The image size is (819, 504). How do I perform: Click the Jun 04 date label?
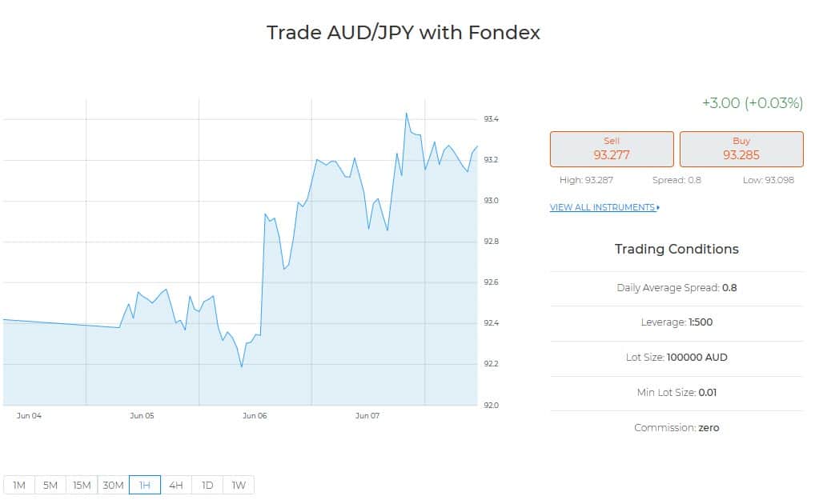coord(29,416)
